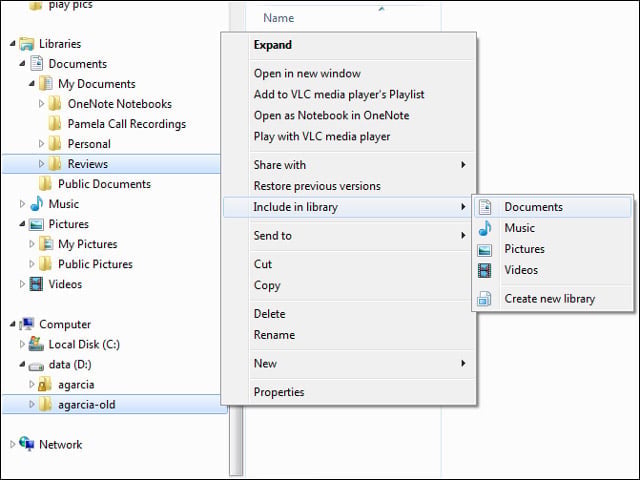
Task: Click the navigation pane vertical scrollbar
Action: [236, 441]
